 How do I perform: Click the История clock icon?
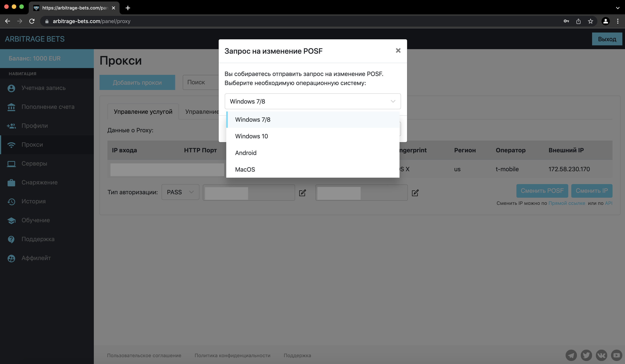point(11,201)
